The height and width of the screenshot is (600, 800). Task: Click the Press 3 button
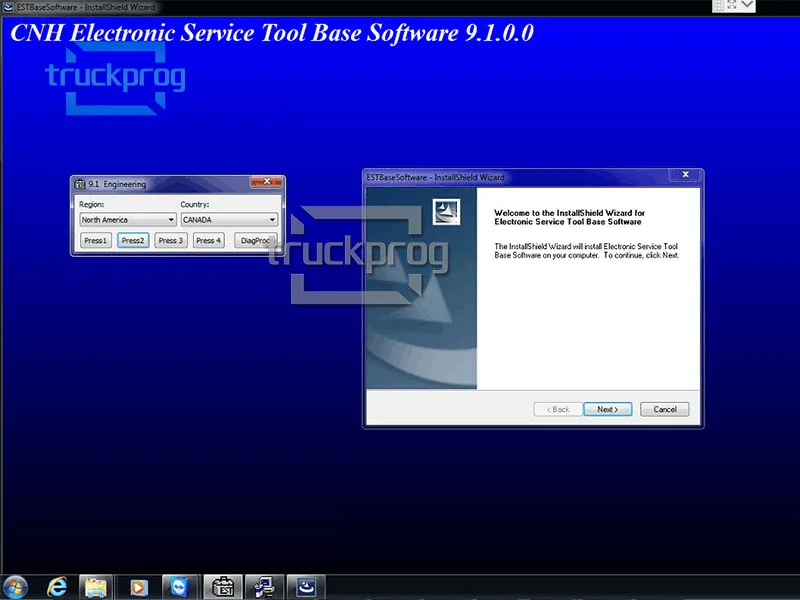[171, 240]
